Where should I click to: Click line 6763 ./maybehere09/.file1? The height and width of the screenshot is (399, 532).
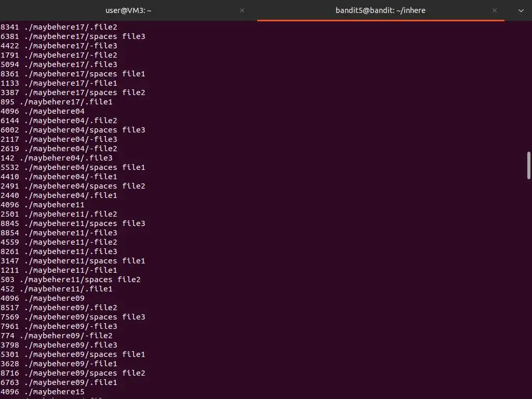[x=59, y=382]
